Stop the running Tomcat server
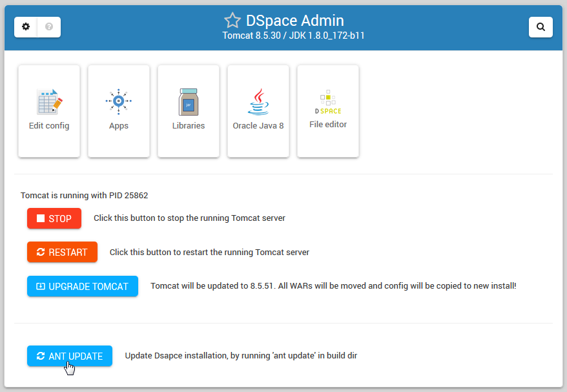 [54, 218]
